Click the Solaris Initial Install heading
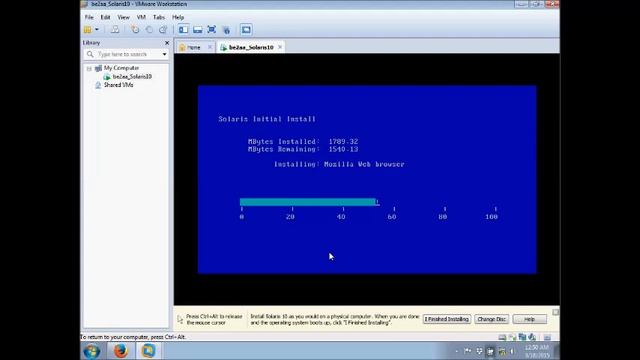Screen dimensions: 640x360 [267, 119]
